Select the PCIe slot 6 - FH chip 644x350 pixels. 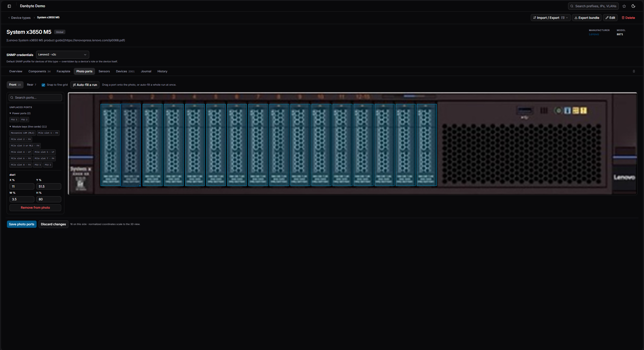click(x=21, y=159)
